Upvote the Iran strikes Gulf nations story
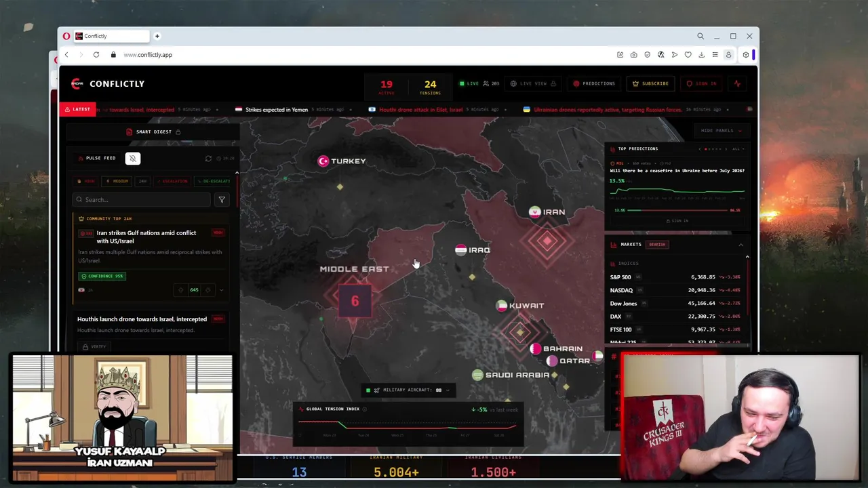The height and width of the screenshot is (488, 868). (x=181, y=290)
